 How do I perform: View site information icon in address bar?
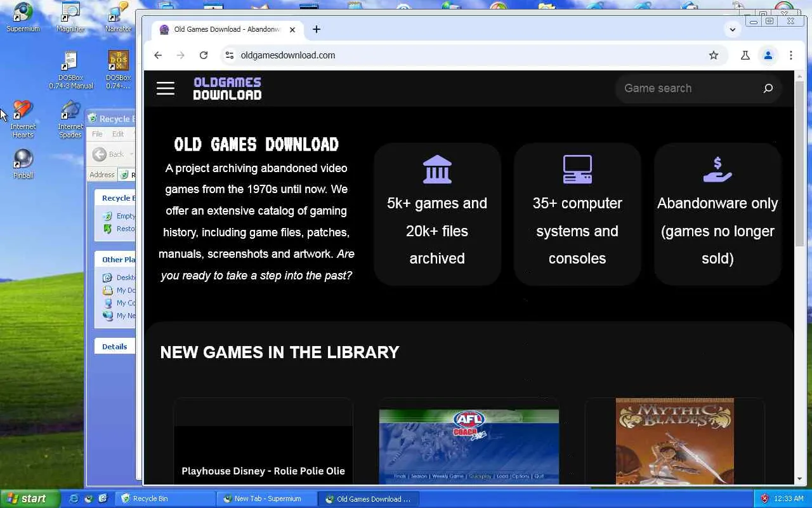(x=230, y=55)
